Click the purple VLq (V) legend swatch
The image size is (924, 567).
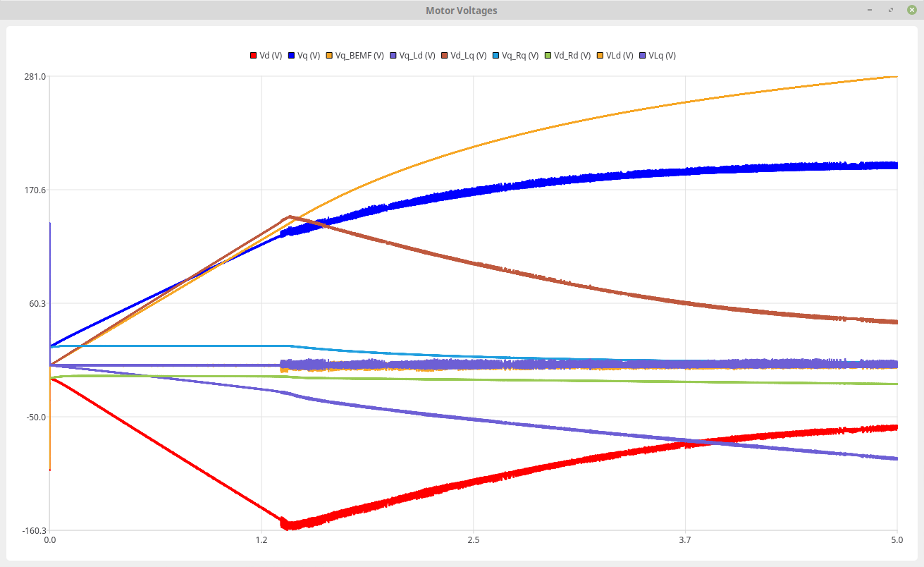pyautogui.click(x=642, y=56)
